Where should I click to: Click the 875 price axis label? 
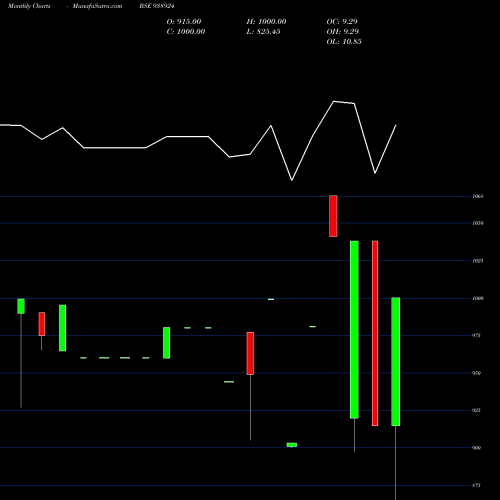coord(477,485)
